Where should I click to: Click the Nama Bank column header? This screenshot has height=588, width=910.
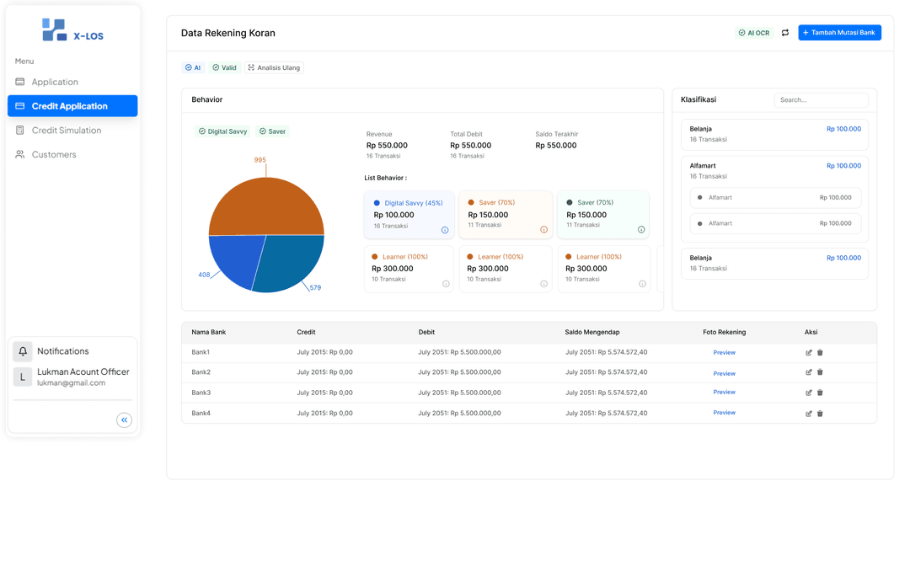pos(209,332)
